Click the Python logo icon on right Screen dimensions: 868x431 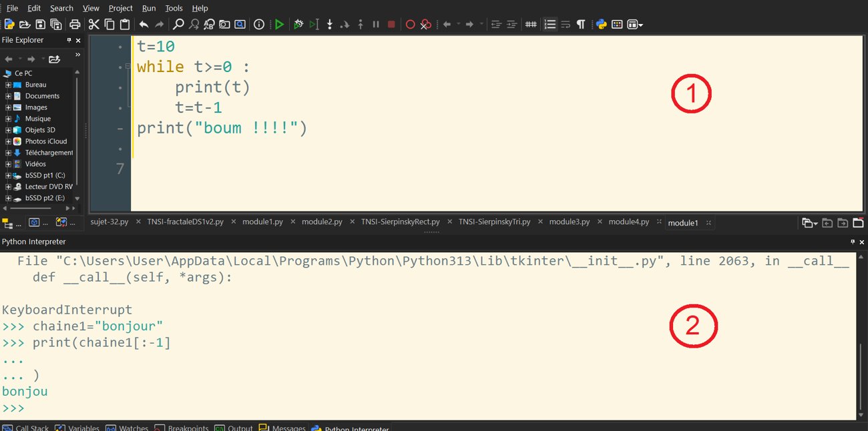[601, 24]
